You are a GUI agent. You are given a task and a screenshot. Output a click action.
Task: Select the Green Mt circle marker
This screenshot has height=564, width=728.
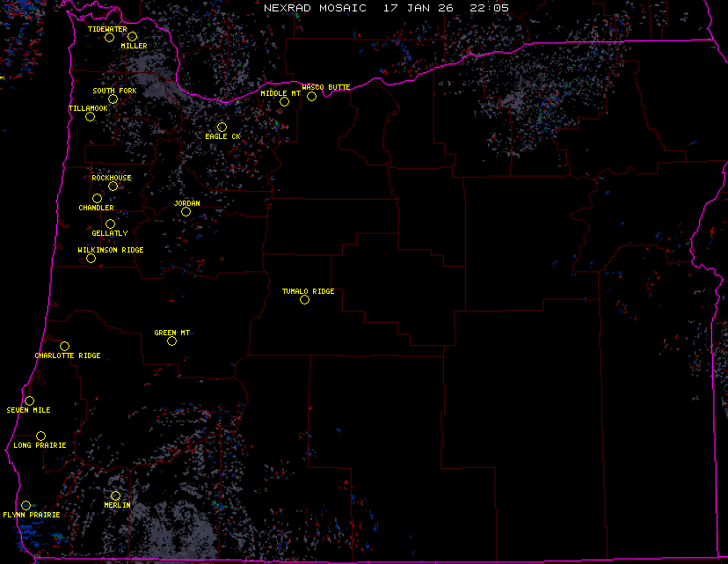[172, 341]
